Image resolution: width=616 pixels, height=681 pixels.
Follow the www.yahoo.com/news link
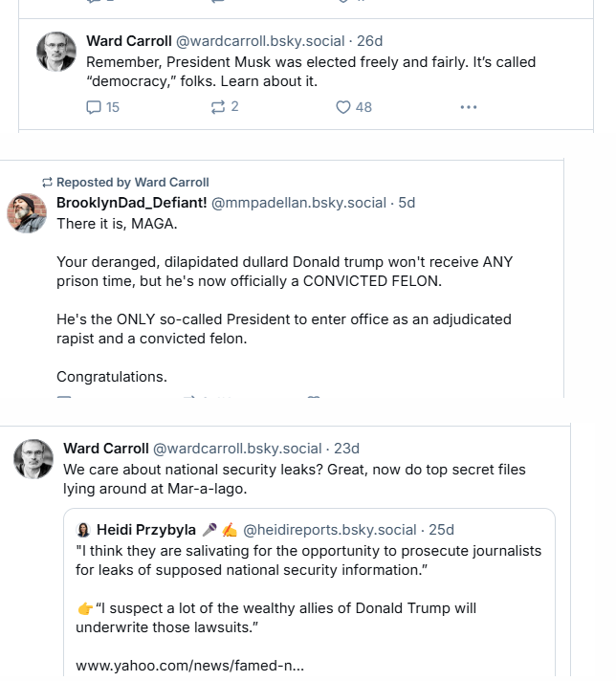tap(189, 665)
